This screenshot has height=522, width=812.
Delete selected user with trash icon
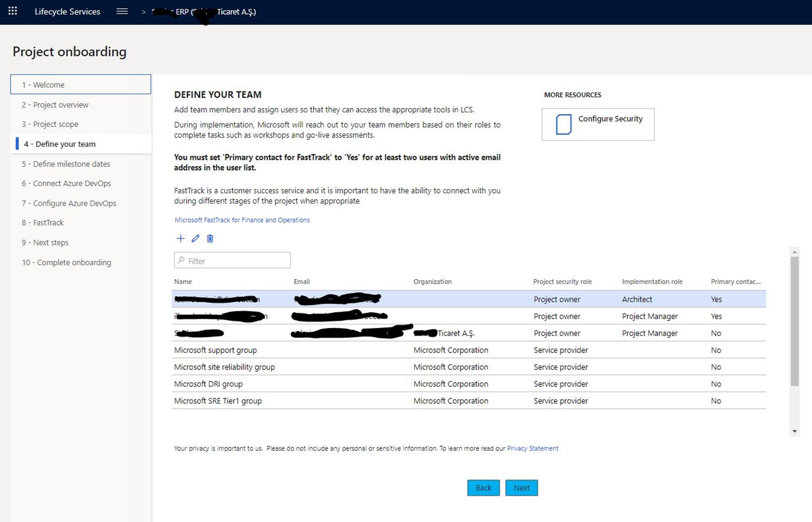[210, 238]
